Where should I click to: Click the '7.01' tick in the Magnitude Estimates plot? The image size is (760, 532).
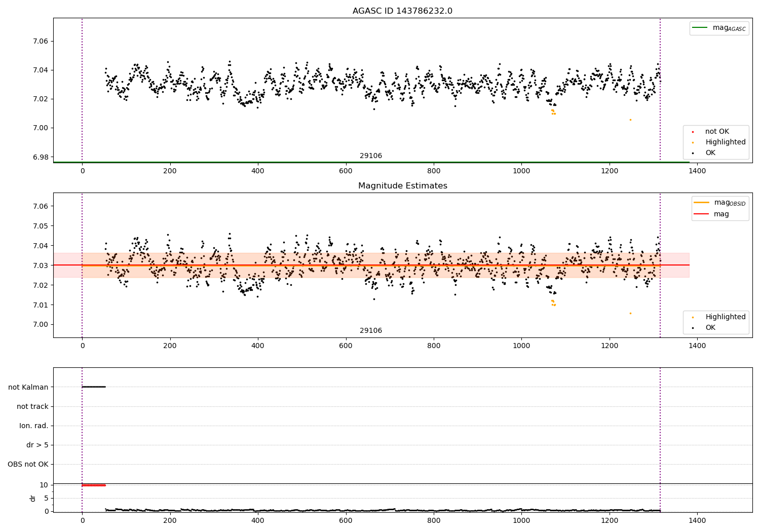point(41,305)
